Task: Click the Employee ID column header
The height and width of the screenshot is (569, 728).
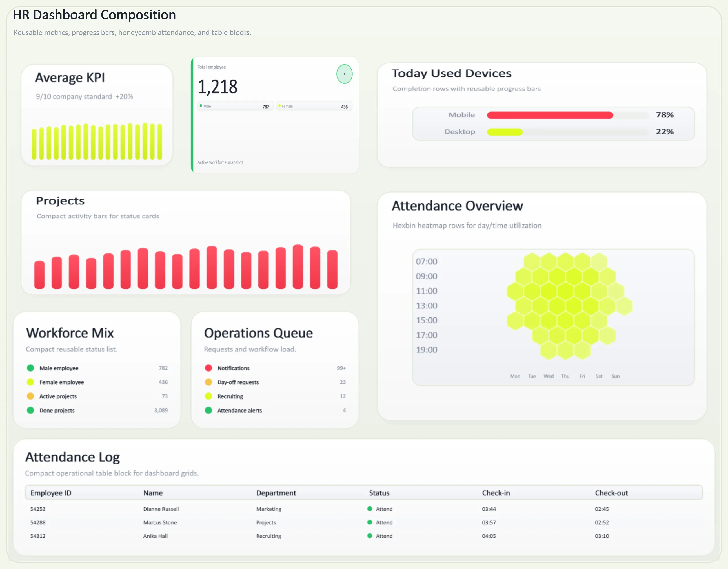Action: click(x=51, y=493)
